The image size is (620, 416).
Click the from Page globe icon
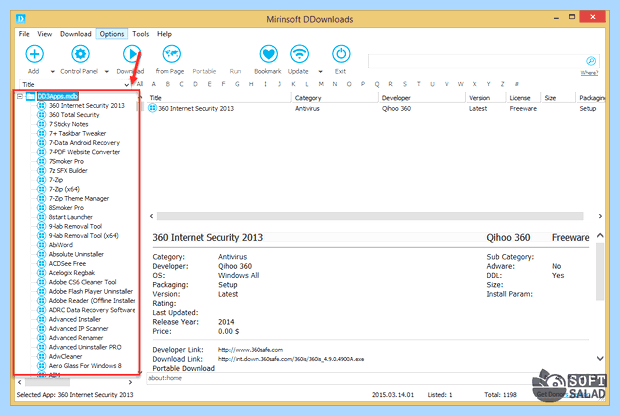(x=172, y=54)
